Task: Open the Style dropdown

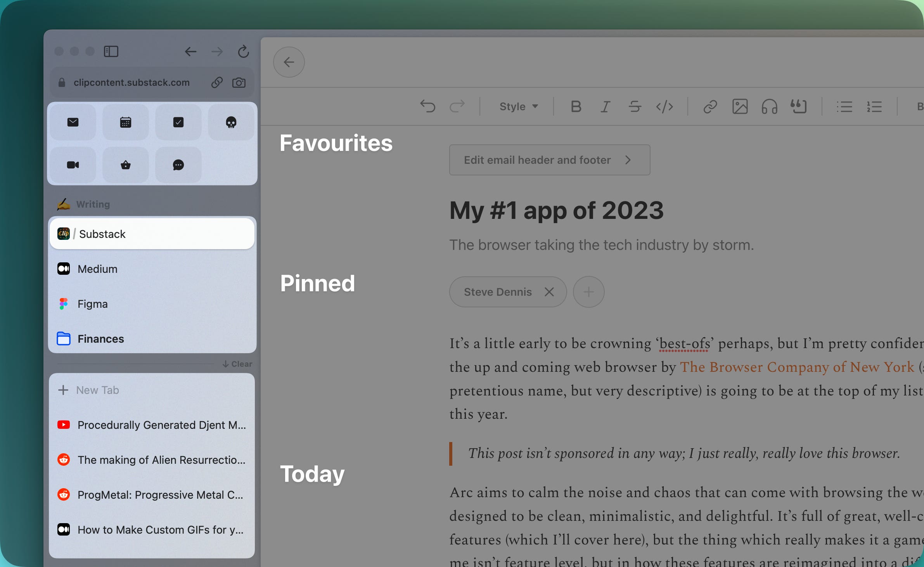Action: [x=519, y=106]
